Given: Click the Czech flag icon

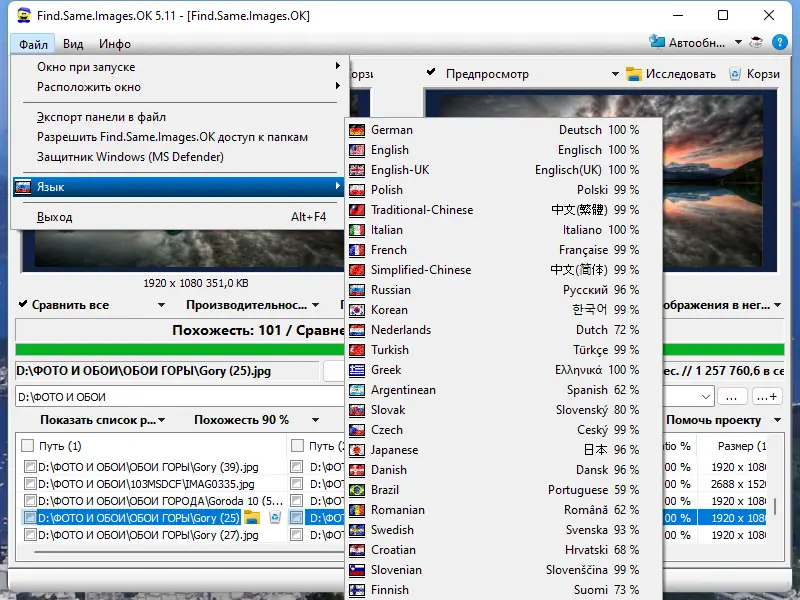Looking at the screenshot, I should tap(357, 430).
